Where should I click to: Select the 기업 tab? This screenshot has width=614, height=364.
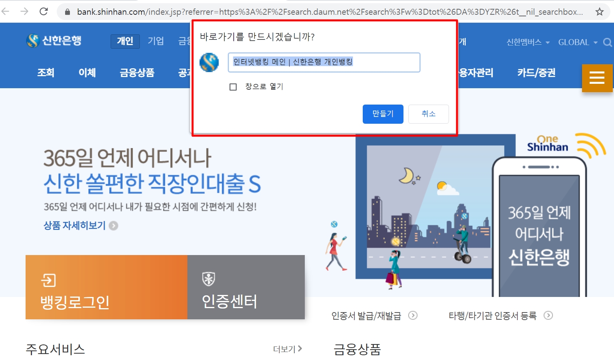coord(156,41)
